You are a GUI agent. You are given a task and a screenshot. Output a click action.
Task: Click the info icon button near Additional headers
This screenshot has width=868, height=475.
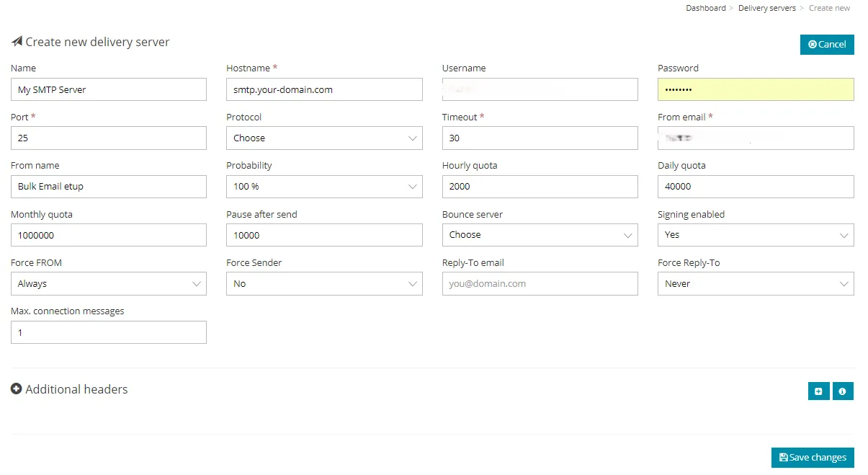coord(842,391)
